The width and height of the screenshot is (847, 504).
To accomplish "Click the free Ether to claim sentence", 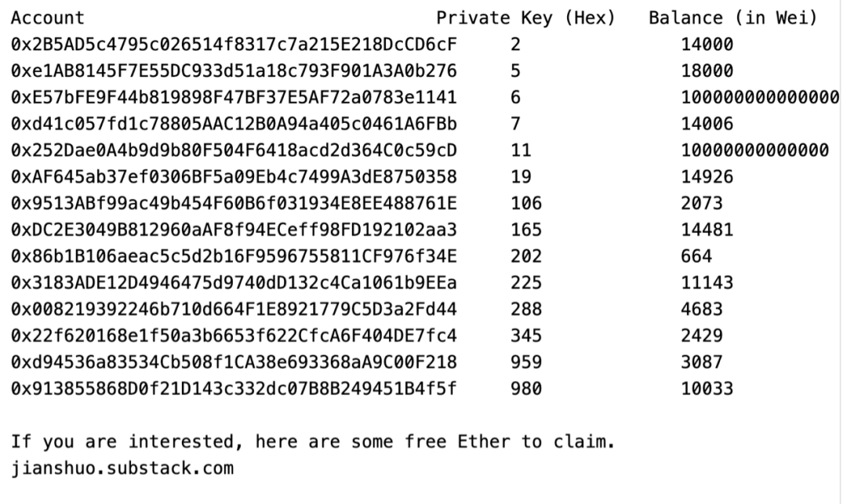I will pos(313,441).
